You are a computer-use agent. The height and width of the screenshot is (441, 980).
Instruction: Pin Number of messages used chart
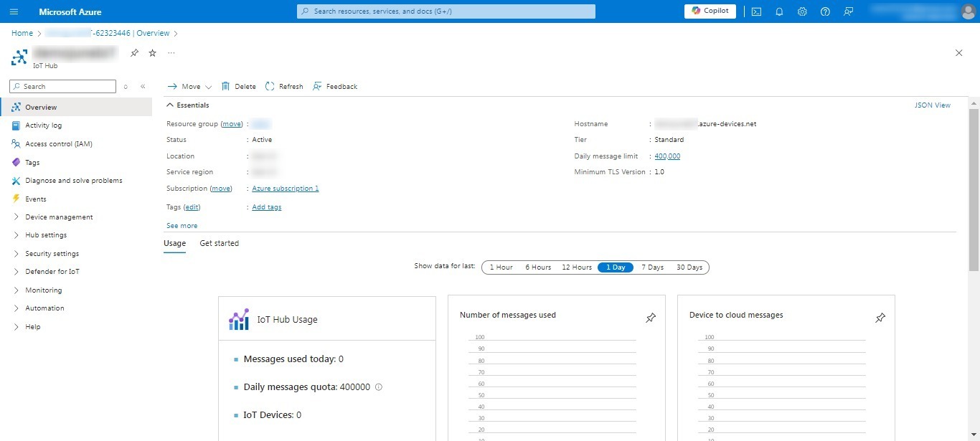point(651,318)
